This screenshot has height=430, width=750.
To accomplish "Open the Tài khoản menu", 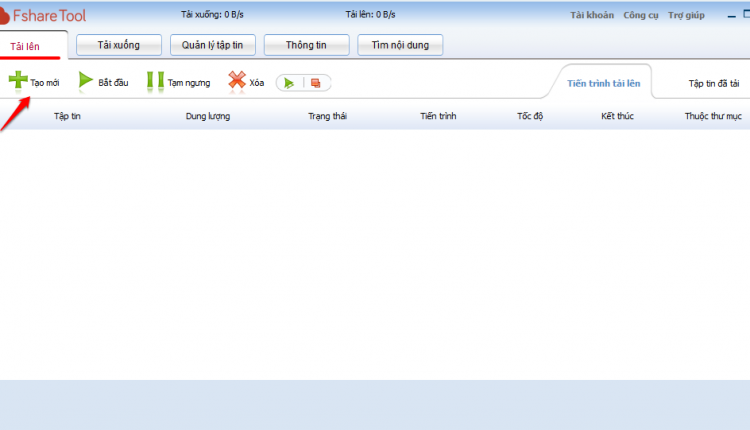I will 592,15.
